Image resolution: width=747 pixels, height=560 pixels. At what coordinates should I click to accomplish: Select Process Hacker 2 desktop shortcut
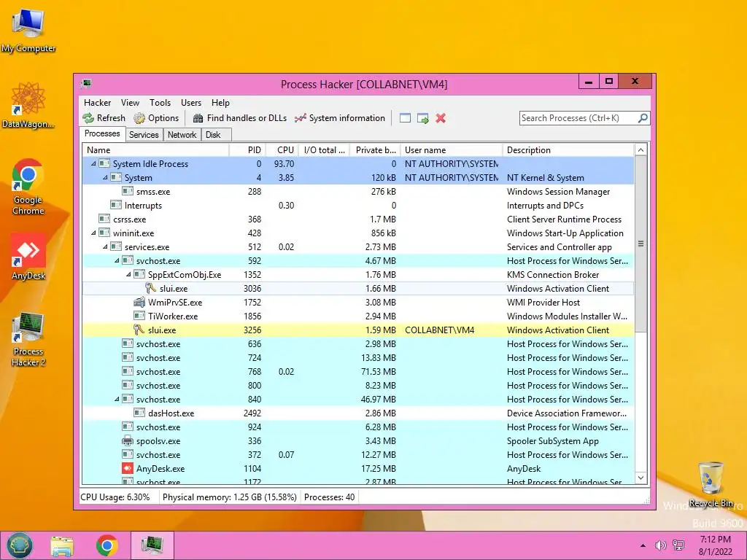tap(28, 339)
